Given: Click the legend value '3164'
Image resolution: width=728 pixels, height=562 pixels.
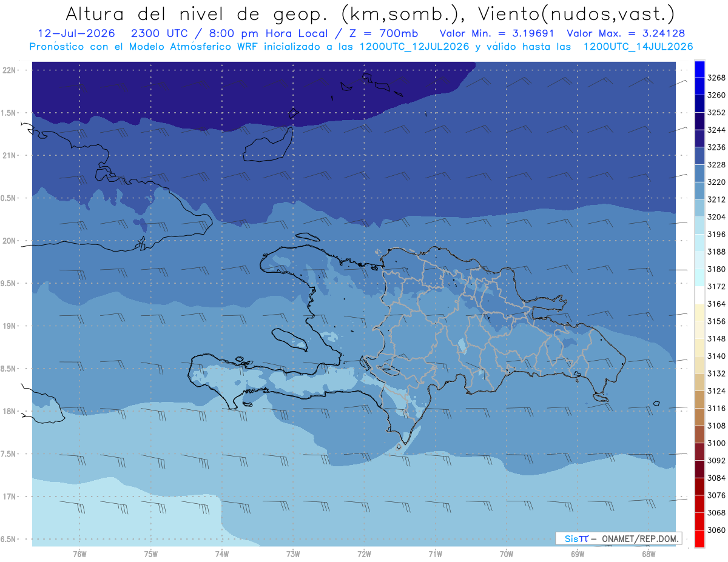Looking at the screenshot, I should click(x=716, y=304).
